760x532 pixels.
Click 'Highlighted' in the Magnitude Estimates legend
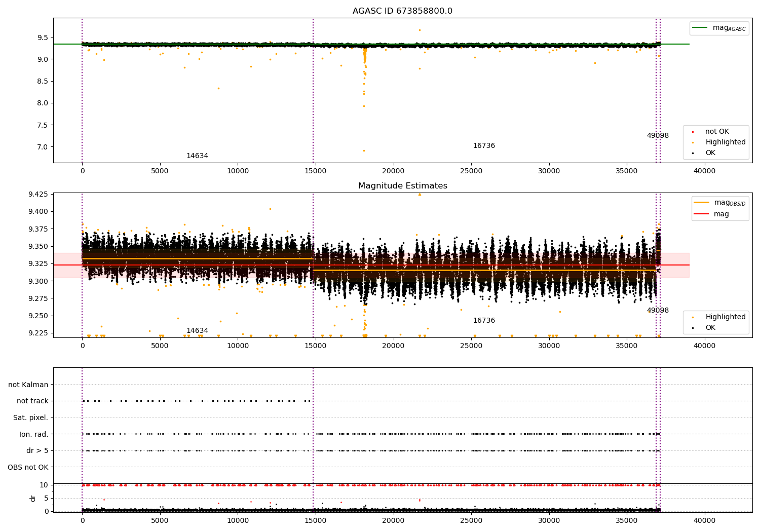click(x=726, y=317)
